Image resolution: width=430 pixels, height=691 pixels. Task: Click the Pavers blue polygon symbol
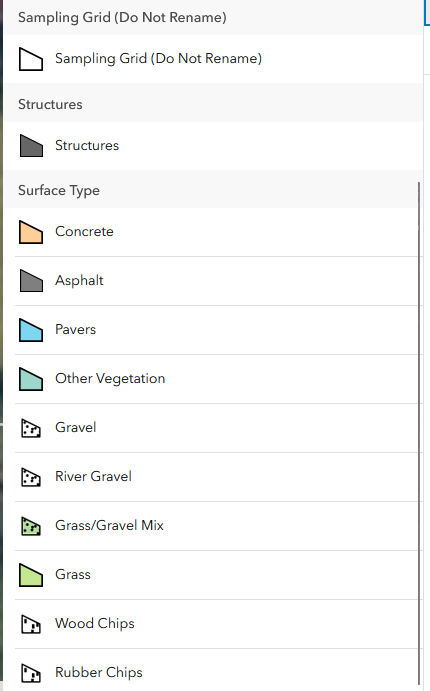coord(31,330)
